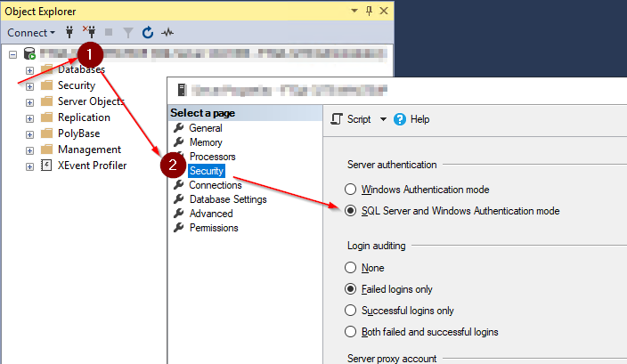The height and width of the screenshot is (364, 627).
Task: Open the Processors properties page
Action: [x=212, y=157]
